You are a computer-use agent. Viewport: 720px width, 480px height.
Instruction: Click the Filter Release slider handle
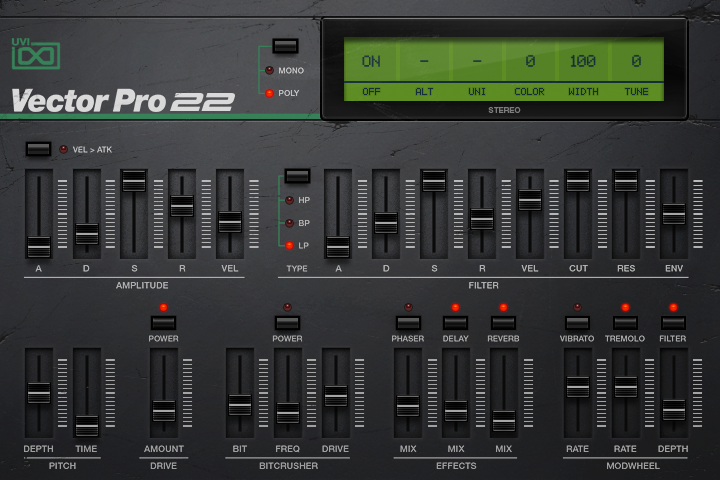[482, 219]
